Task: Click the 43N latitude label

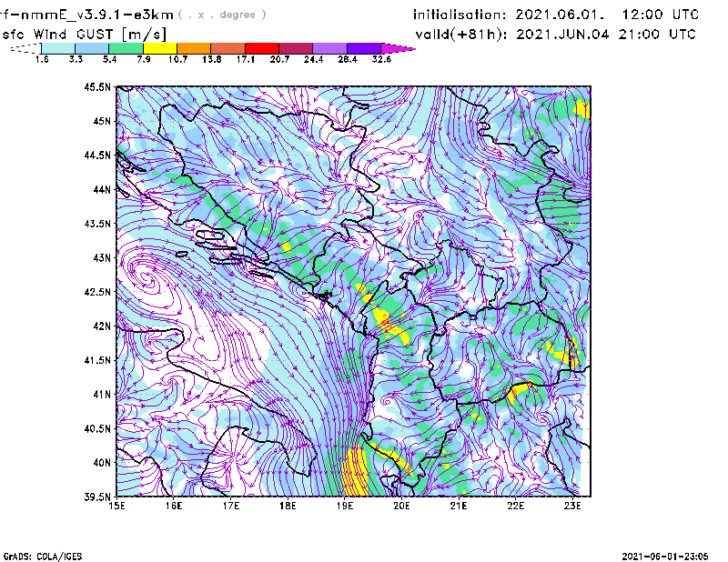Action: (102, 257)
